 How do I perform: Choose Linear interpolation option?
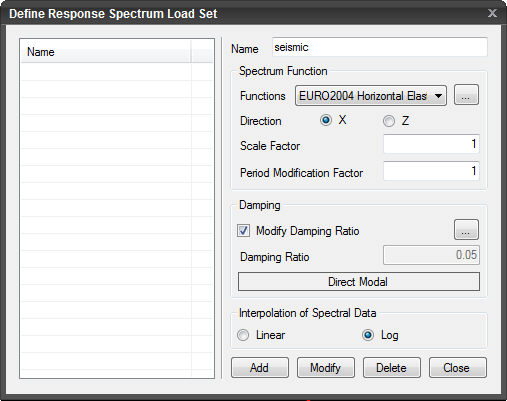coord(243,335)
